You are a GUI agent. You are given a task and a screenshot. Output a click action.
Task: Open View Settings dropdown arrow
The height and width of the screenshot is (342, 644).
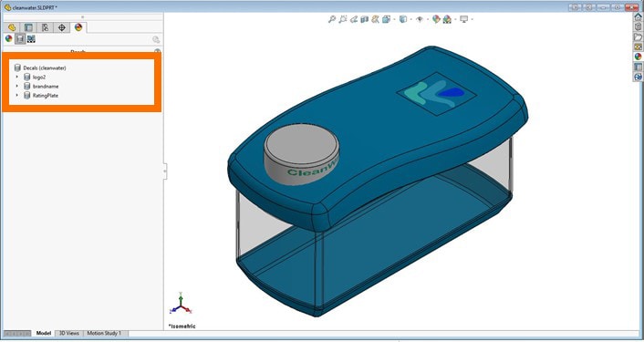click(x=472, y=19)
